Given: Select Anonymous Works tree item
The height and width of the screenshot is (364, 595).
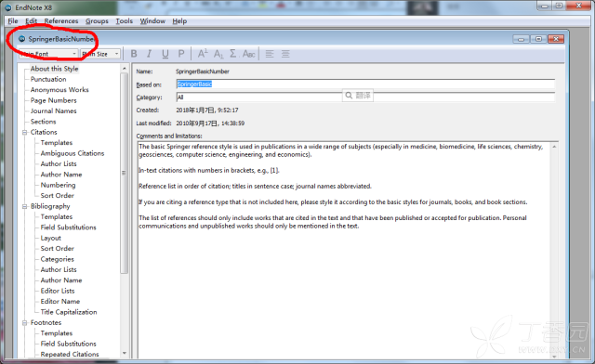Looking at the screenshot, I should pos(59,90).
